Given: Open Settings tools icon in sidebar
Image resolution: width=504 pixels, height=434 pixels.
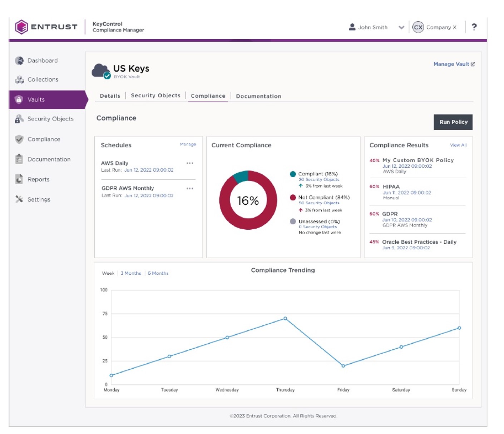Looking at the screenshot, I should pyautogui.click(x=19, y=199).
